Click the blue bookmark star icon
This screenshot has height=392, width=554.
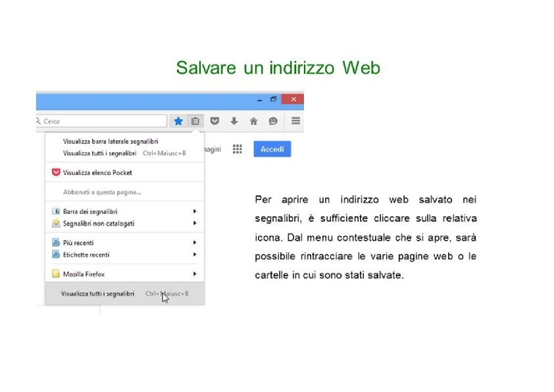(x=178, y=121)
